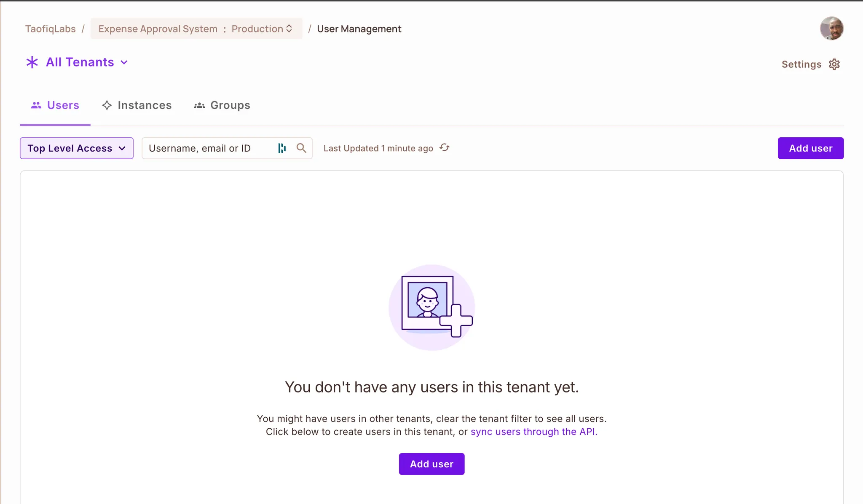Click the settings gear icon
863x504 pixels.
[834, 64]
